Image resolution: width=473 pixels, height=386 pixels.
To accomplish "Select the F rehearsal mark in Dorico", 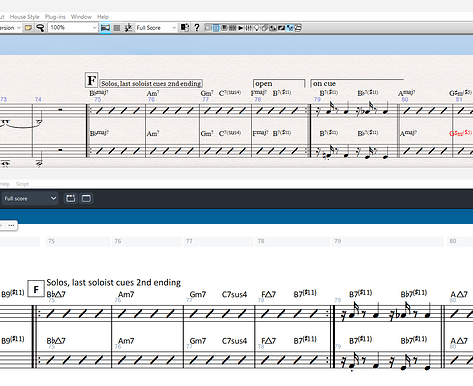I will [x=36, y=289].
